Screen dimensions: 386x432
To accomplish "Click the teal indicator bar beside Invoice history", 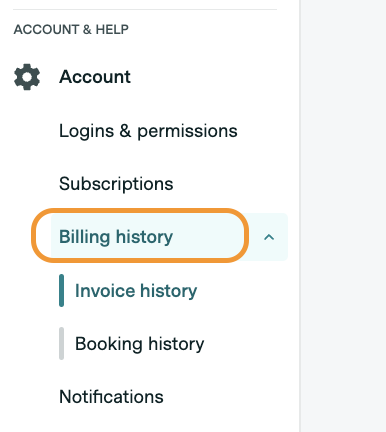I will coord(61,290).
